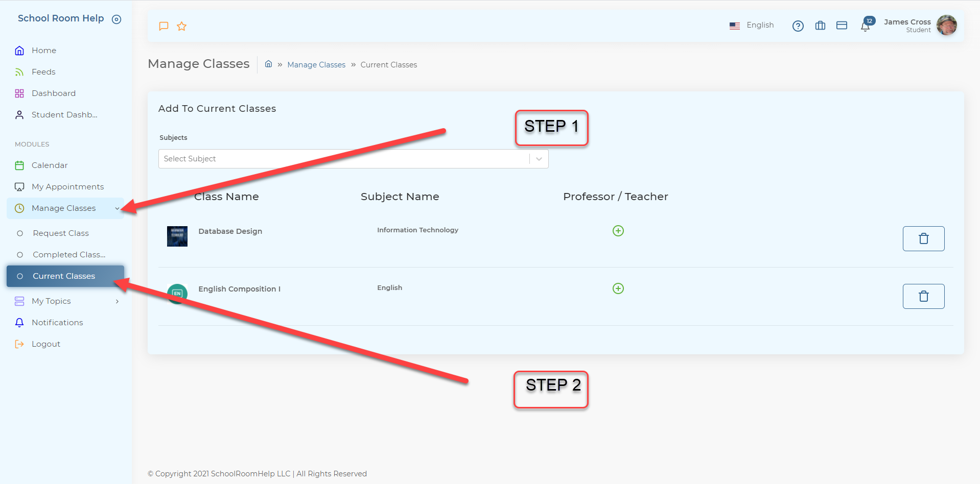Click the notification bell with badge 12
Viewport: 980px width, 484px height.
click(x=866, y=26)
